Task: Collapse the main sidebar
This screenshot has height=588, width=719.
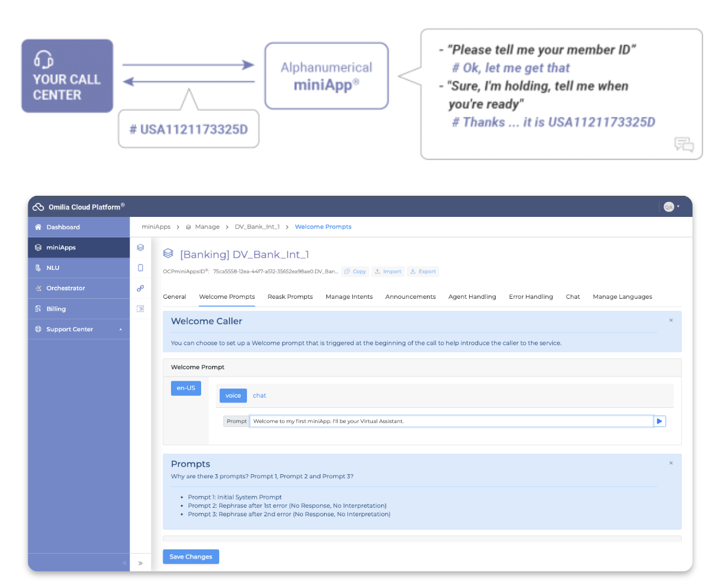Action: pos(124,563)
